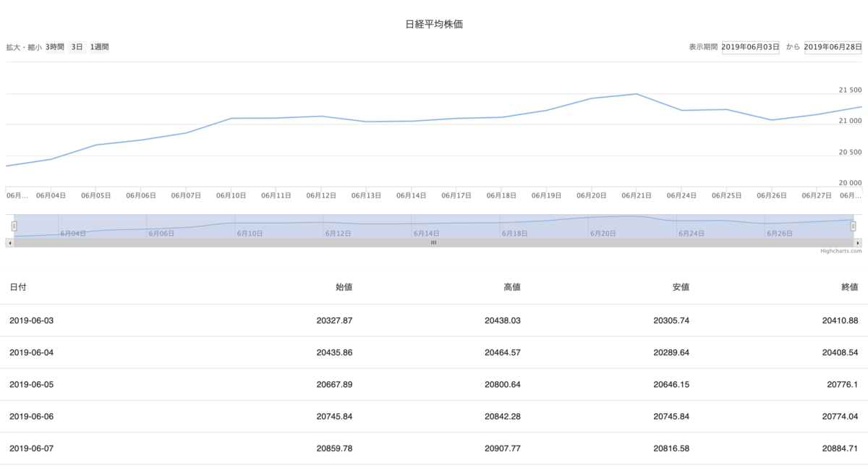Click the chart title 日経平均株価

[434, 24]
